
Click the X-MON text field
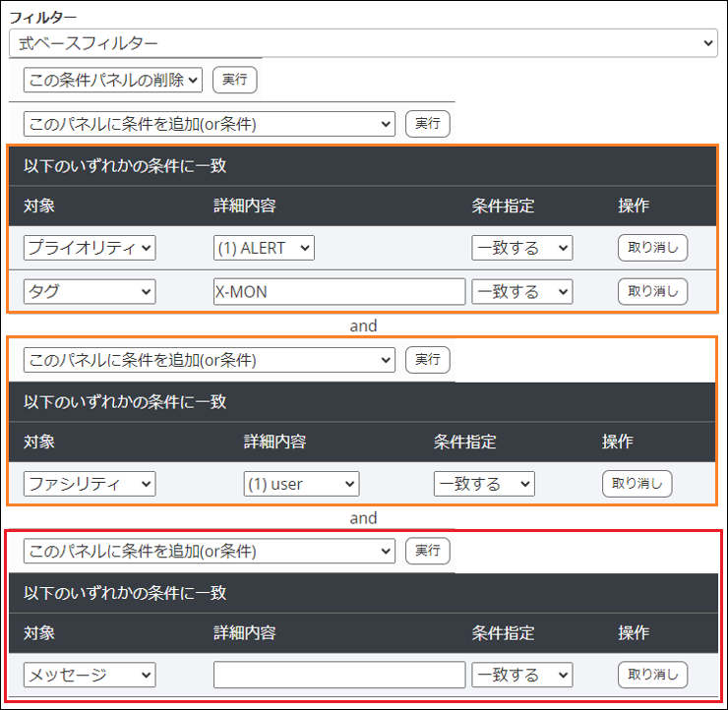pos(338,291)
